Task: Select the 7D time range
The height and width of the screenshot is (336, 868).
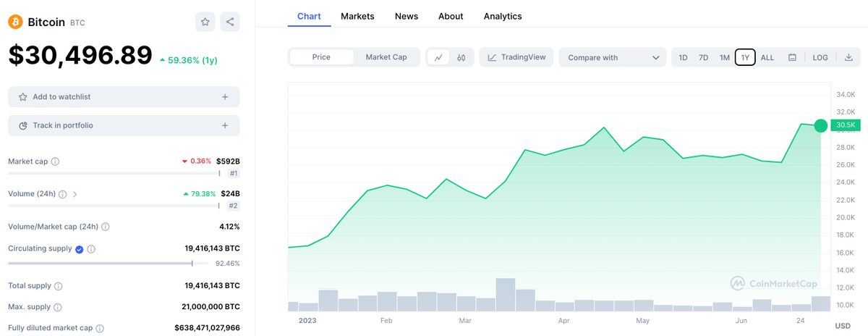Action: pos(703,57)
